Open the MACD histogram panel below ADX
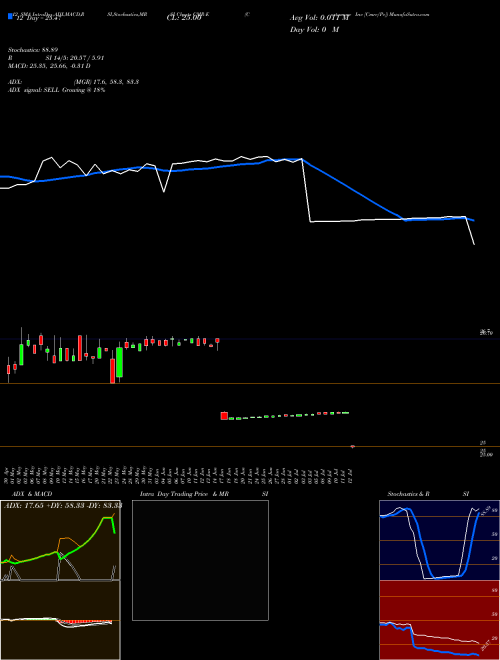The width and height of the screenshot is (500, 660). (60, 620)
